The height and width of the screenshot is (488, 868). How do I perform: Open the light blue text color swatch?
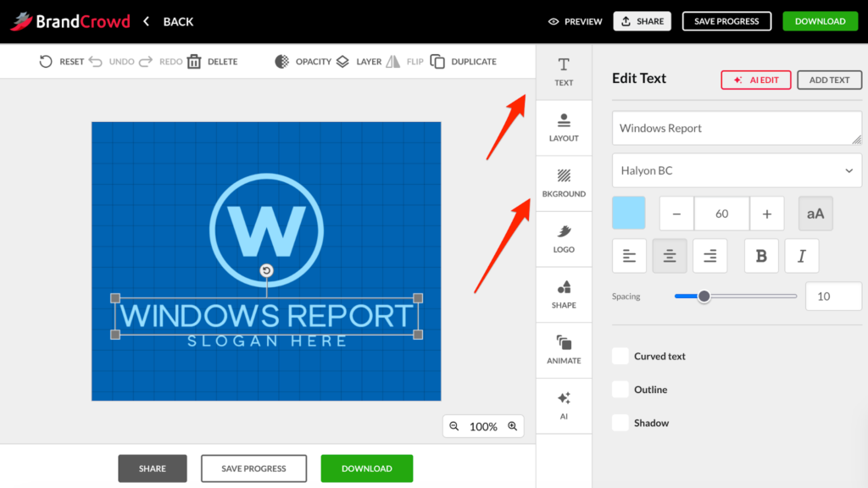pyautogui.click(x=628, y=213)
